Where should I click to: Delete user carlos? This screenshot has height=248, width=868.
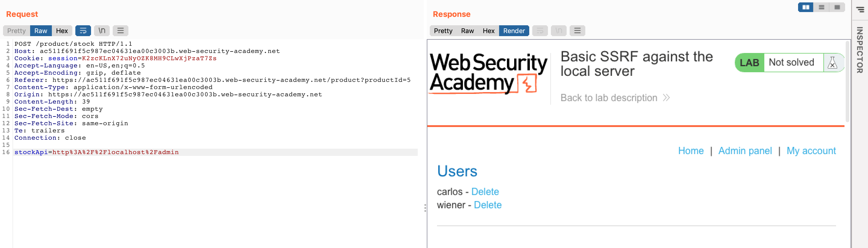[x=485, y=192]
